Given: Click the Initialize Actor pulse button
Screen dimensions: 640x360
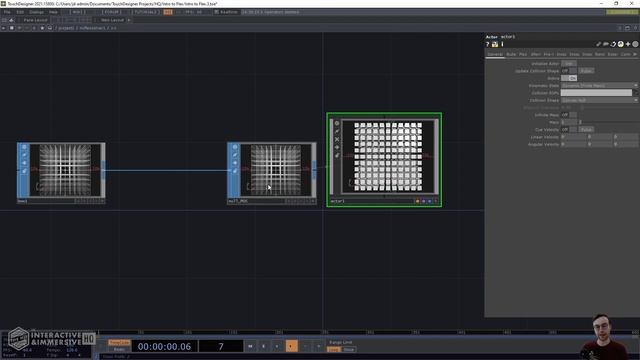Looking at the screenshot, I should (568, 64).
